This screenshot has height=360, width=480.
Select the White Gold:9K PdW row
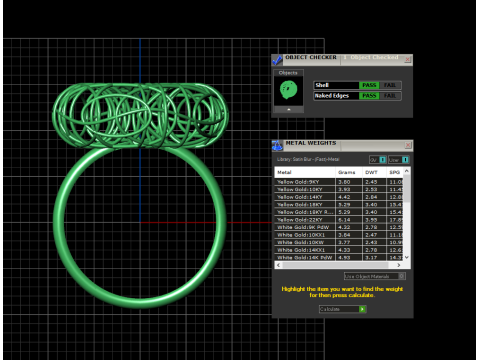tap(339, 227)
